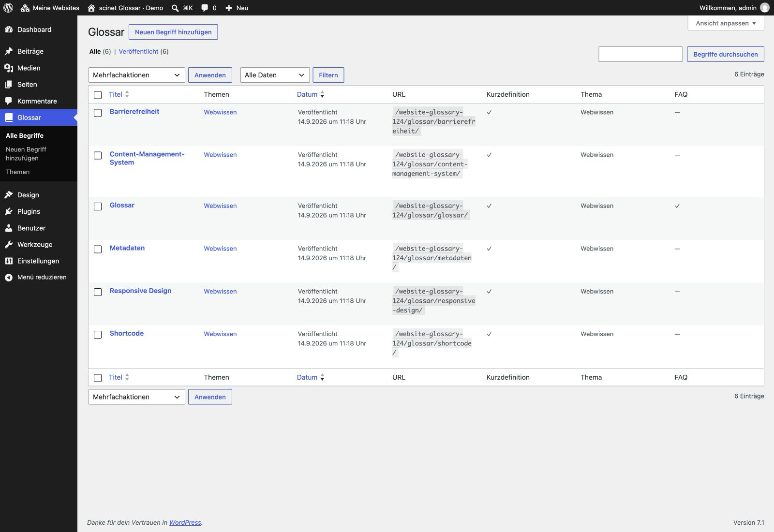774x532 pixels.
Task: Check the Responsive Design row checkbox
Action: click(98, 292)
